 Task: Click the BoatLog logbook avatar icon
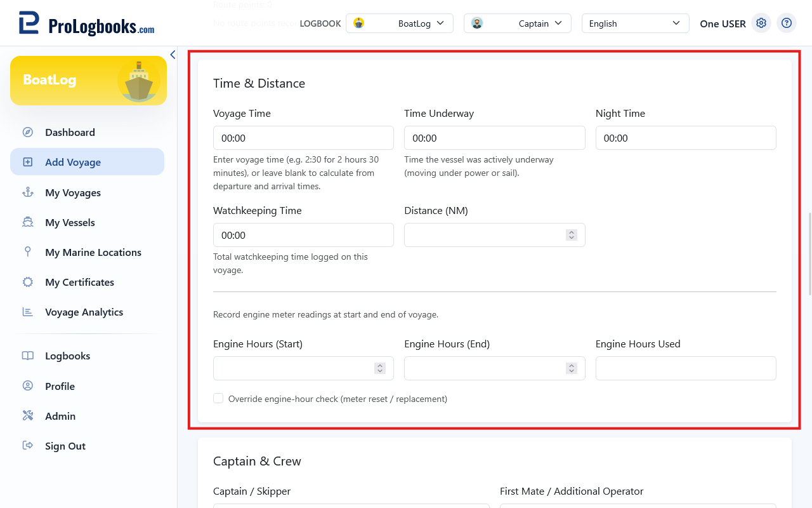[359, 23]
